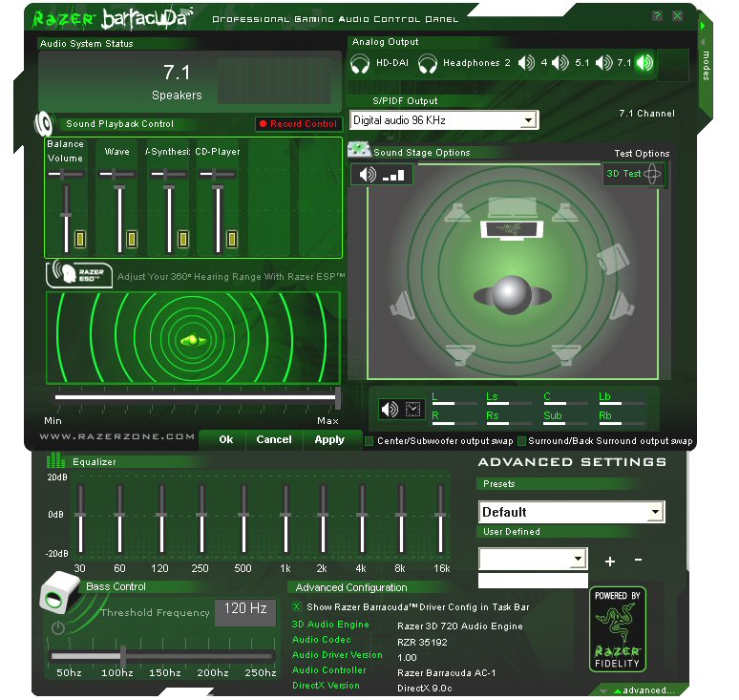Click the Apply button
739x700 pixels.
coord(329,439)
